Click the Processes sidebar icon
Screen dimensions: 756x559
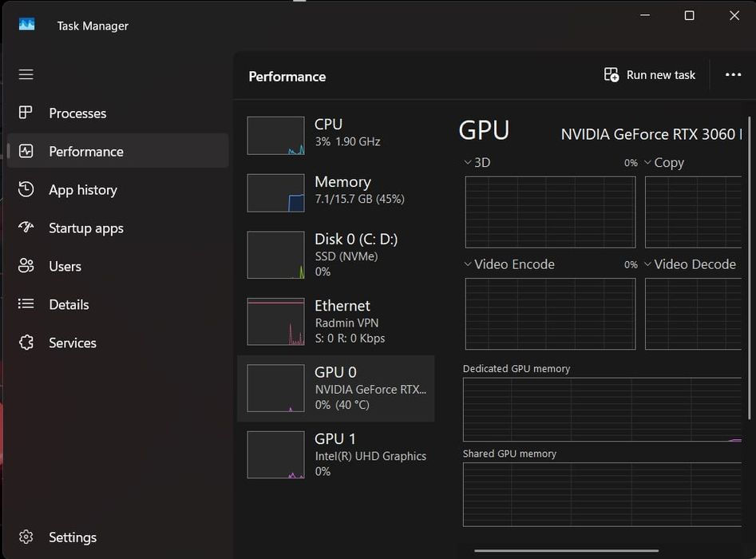pyautogui.click(x=26, y=113)
